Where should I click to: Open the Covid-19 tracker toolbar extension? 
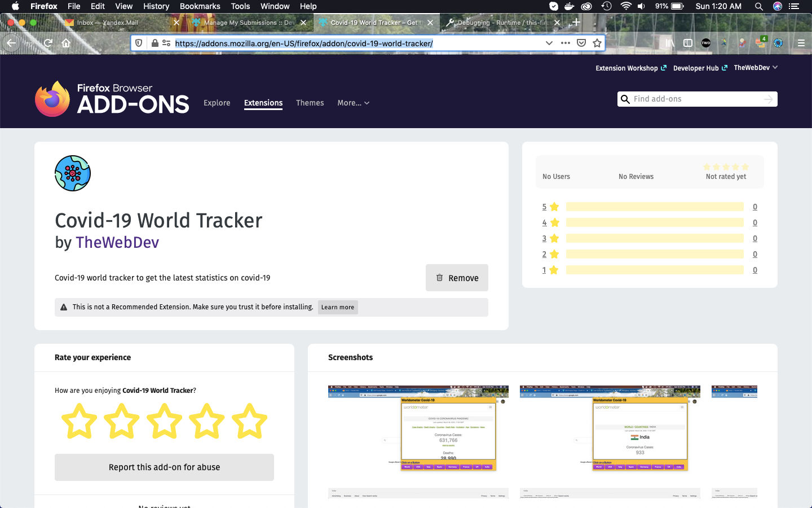pyautogui.click(x=778, y=43)
